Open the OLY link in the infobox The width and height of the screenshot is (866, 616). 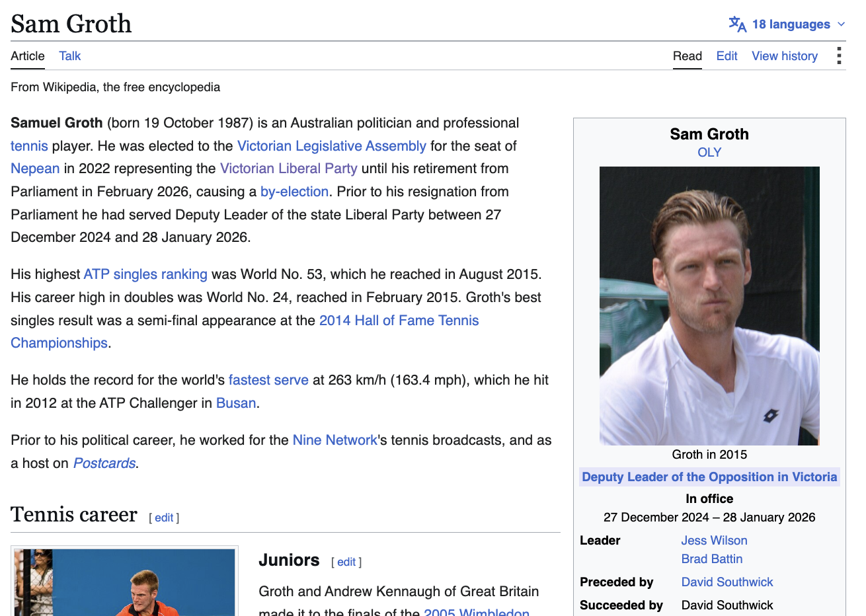tap(709, 152)
